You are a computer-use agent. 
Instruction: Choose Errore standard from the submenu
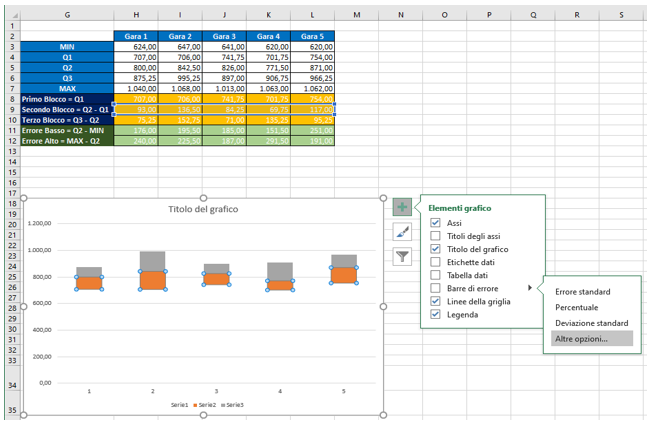582,292
